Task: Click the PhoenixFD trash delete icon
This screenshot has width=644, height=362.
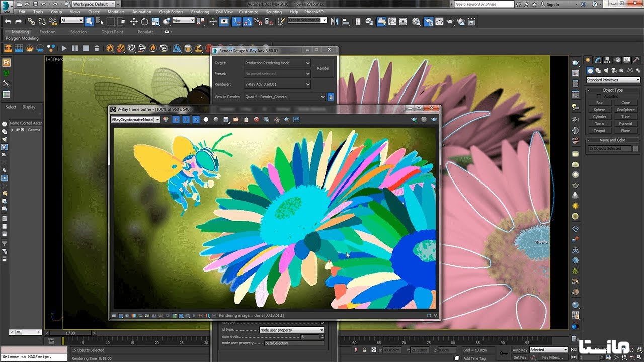Action: coord(97,48)
